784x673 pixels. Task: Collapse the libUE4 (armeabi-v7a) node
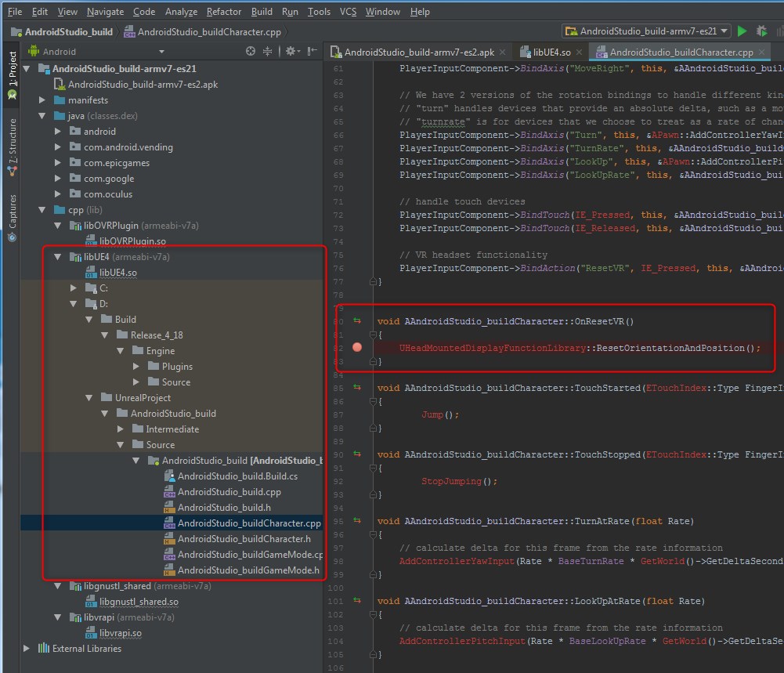tap(58, 256)
